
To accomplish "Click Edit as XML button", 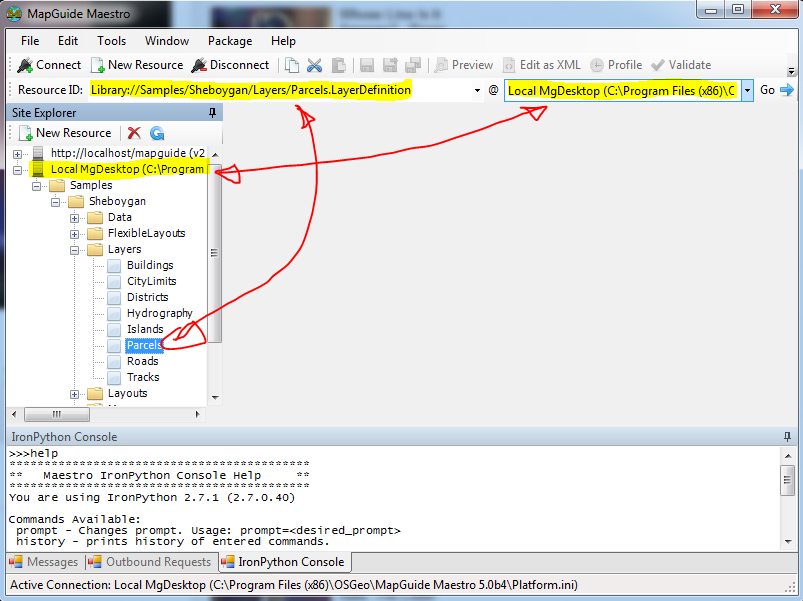I will [542, 65].
